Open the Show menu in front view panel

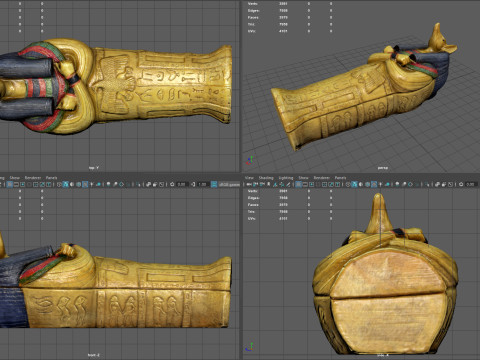click(14, 178)
